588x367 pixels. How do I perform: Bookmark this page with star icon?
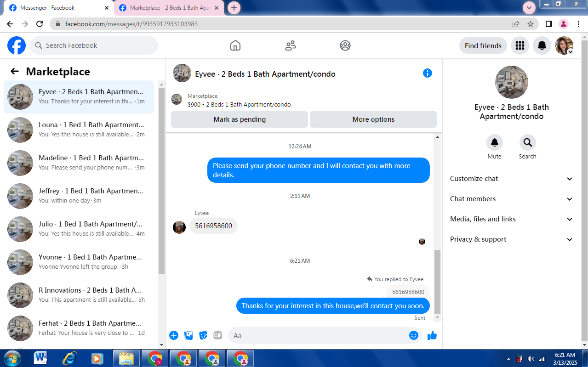[x=531, y=24]
